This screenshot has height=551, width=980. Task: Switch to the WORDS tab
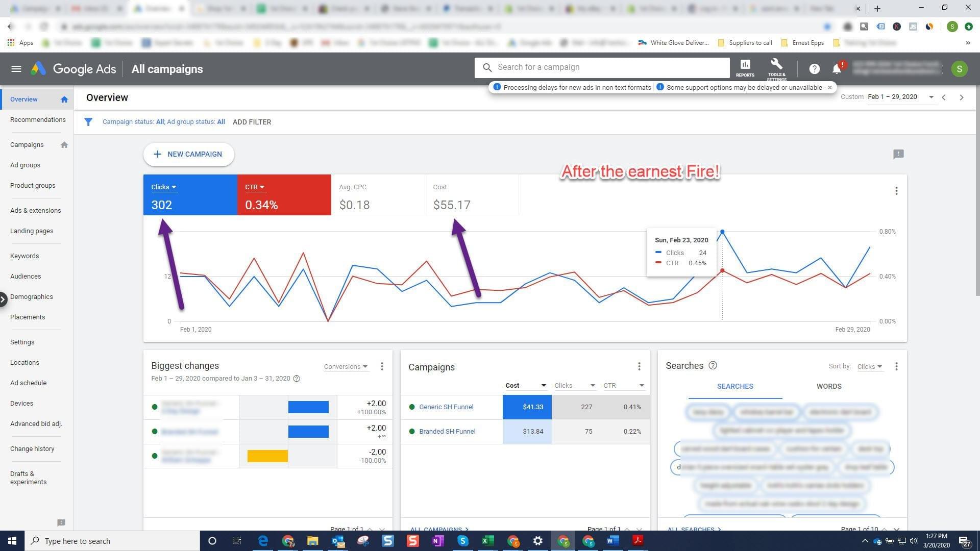(x=829, y=386)
